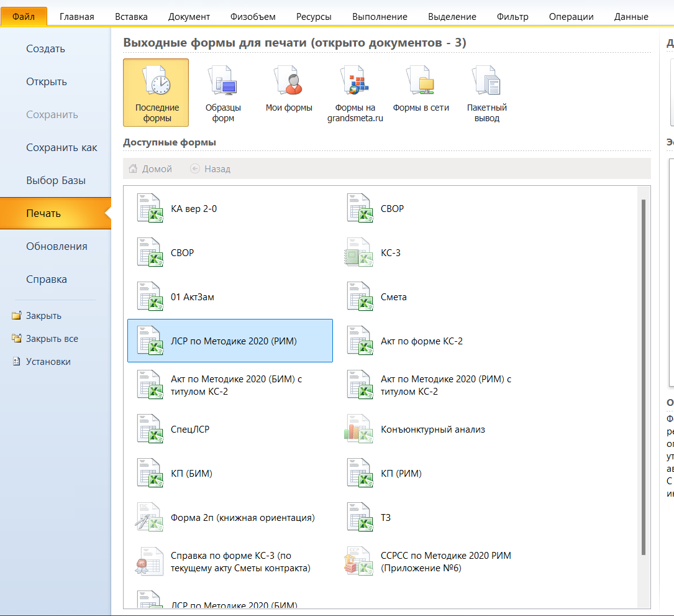Select ССРСС по Методике 2020 РИМ form
674x616 pixels.
445,562
